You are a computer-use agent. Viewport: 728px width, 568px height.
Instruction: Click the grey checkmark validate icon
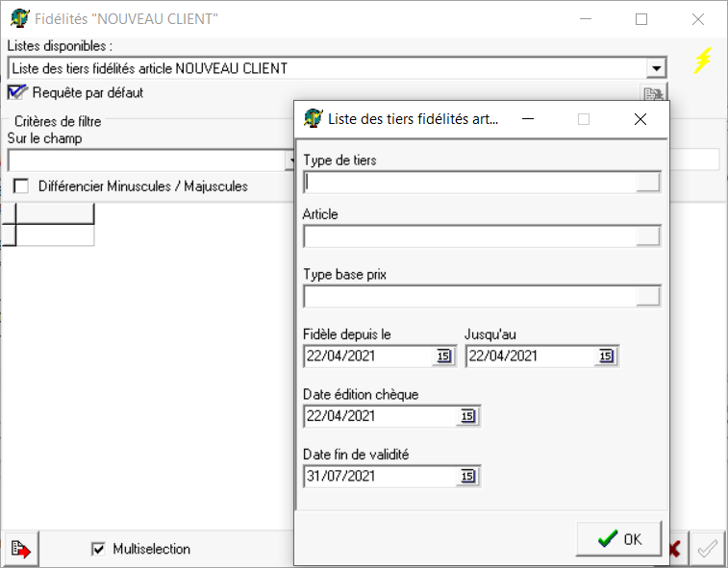(x=708, y=549)
